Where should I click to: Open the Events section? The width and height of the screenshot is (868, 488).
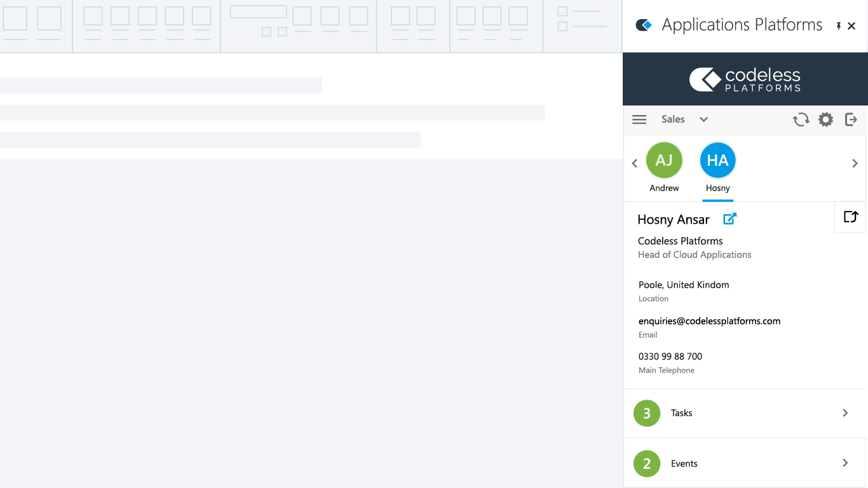pyautogui.click(x=745, y=463)
